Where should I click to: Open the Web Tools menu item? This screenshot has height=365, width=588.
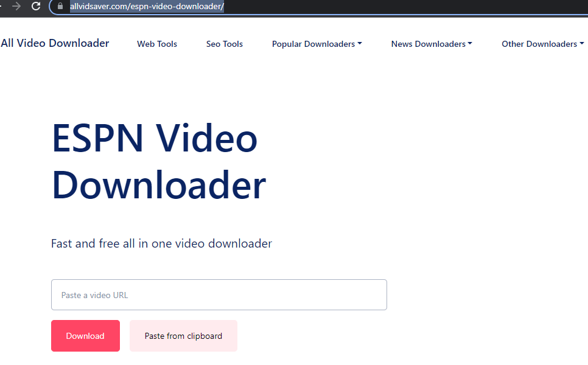pyautogui.click(x=157, y=44)
